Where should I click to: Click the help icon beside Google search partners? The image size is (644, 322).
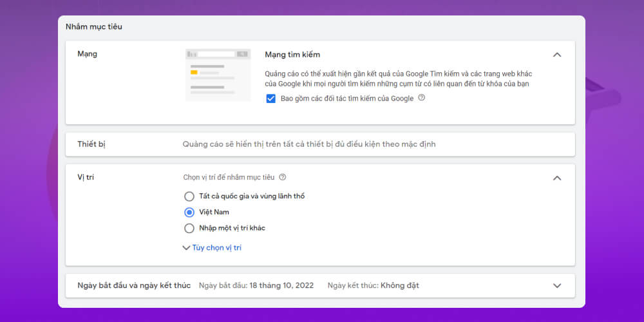(x=422, y=98)
